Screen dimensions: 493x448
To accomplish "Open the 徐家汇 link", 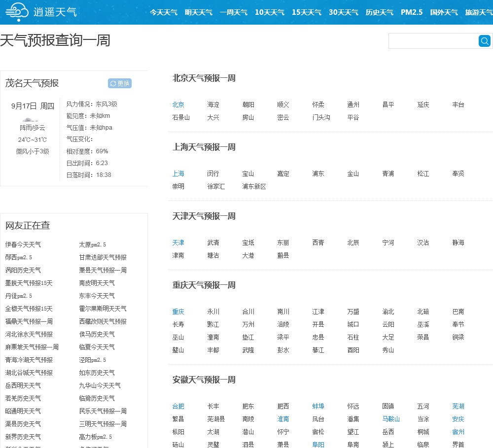I will point(216,186).
